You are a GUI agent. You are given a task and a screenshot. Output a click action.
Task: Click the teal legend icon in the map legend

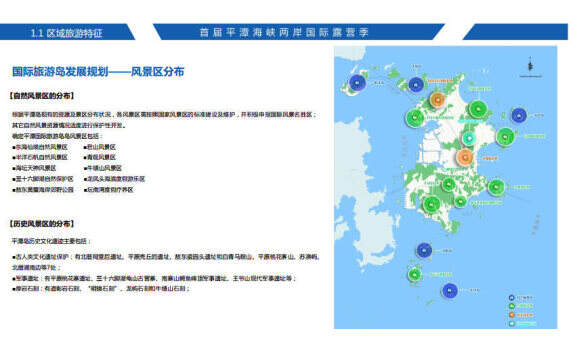pos(512,323)
